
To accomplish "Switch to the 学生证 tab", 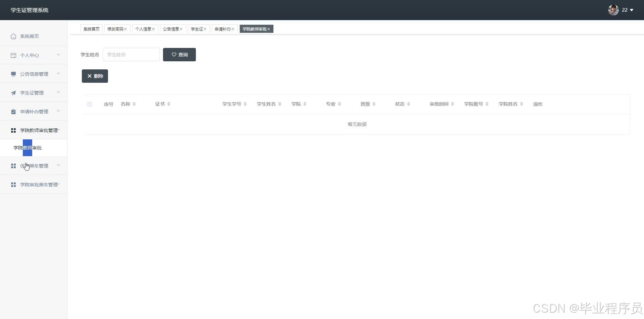I will tap(197, 29).
